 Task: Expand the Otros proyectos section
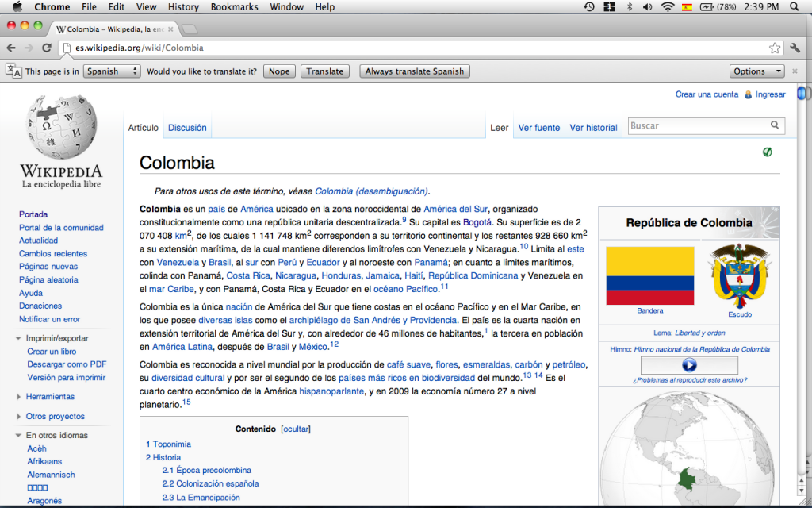(19, 416)
